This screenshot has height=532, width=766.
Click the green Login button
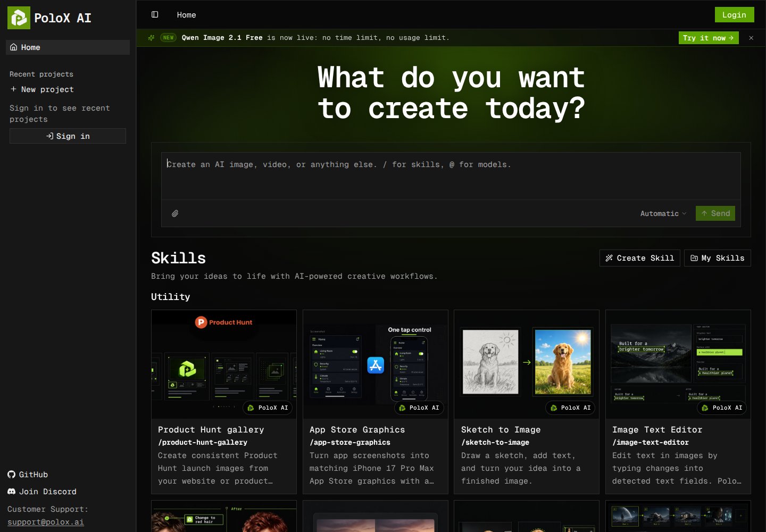click(x=734, y=15)
